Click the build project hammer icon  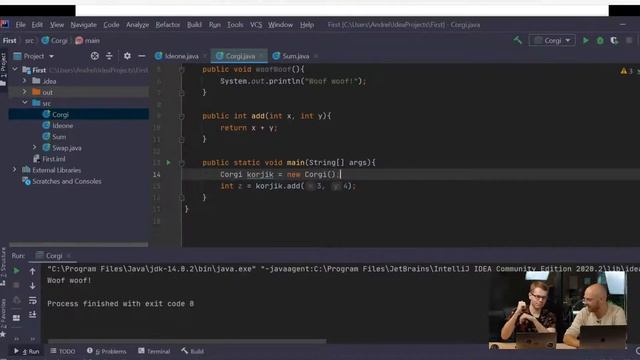pos(518,40)
